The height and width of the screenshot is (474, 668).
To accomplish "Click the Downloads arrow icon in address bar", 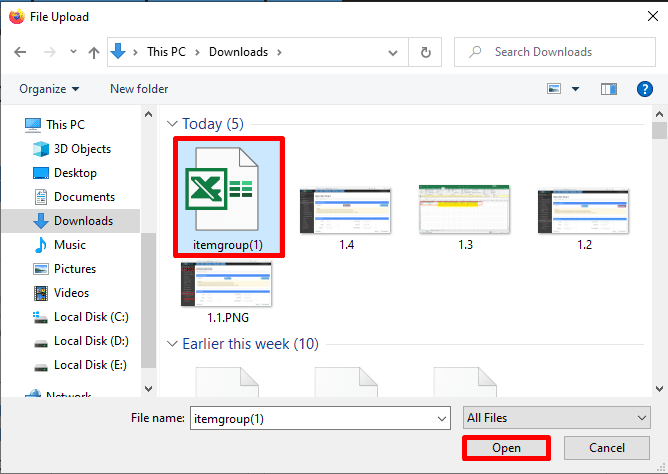I will coord(118,52).
